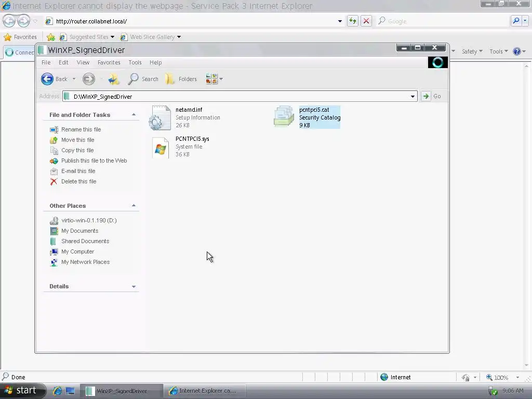Click Internet Explorer Forward button
This screenshot has height=399, width=532.
23,21
